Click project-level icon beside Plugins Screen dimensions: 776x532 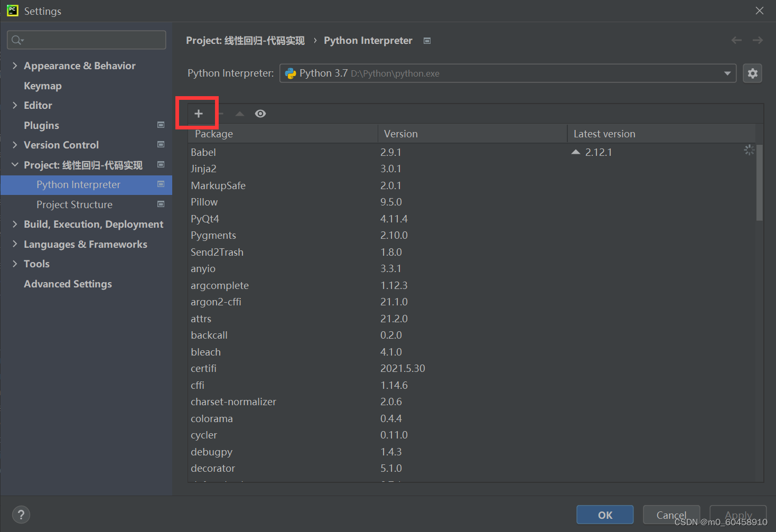tap(161, 125)
